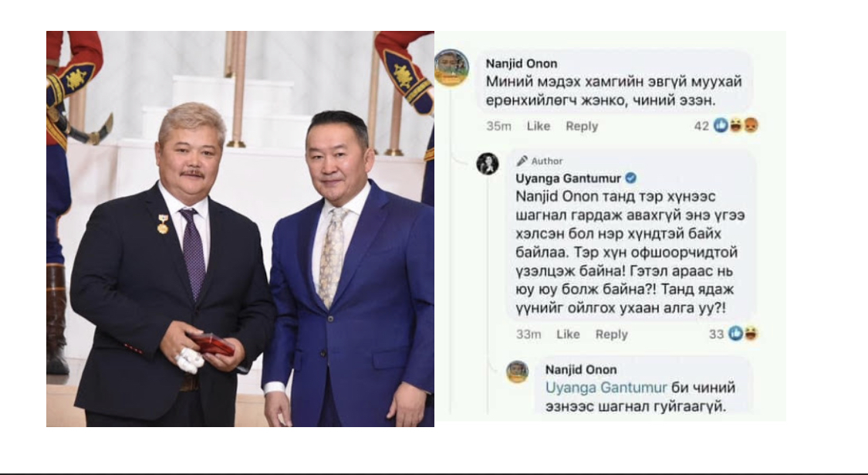Open Nanjid Onon's profile from top comment name
The image size is (868, 475).
(522, 64)
